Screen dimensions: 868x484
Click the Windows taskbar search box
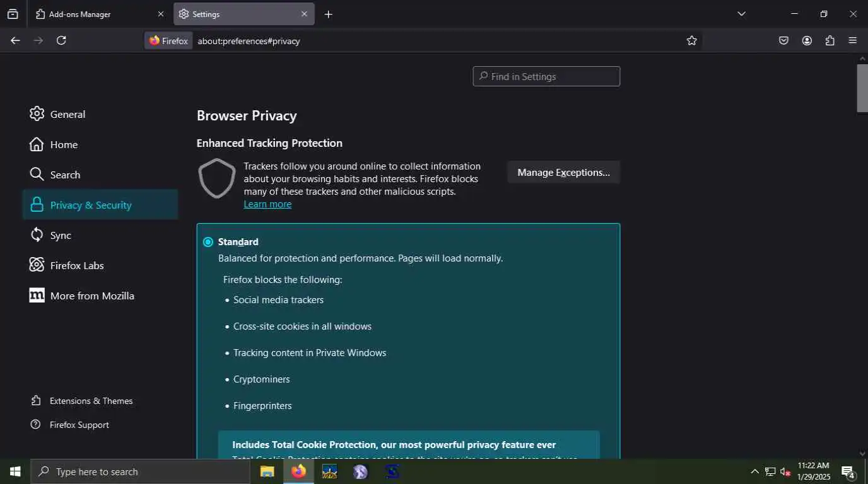coord(140,471)
